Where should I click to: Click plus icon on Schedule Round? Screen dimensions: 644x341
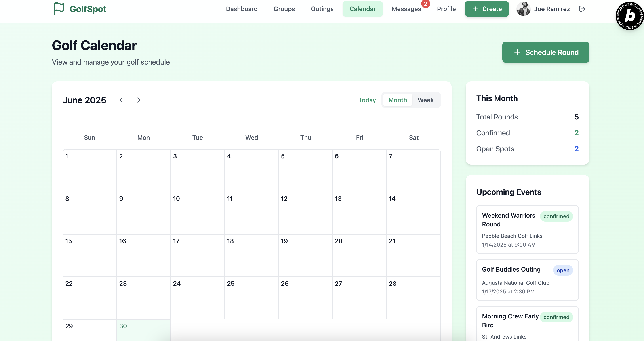click(517, 52)
